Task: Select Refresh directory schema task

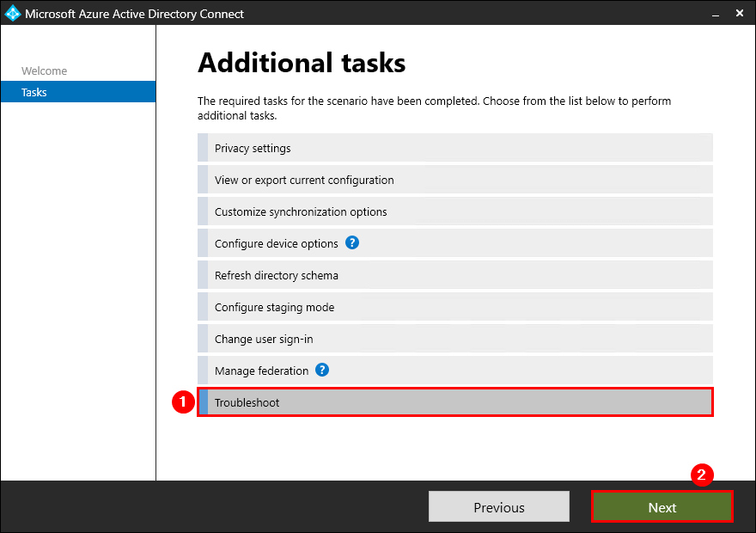Action: pos(455,275)
